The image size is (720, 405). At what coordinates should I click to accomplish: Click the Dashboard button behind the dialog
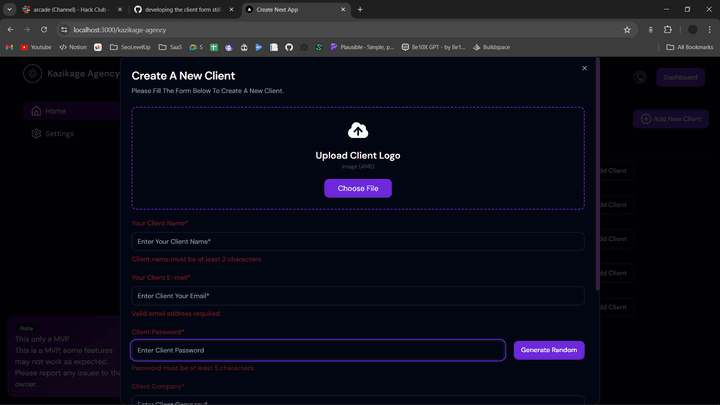(x=680, y=77)
